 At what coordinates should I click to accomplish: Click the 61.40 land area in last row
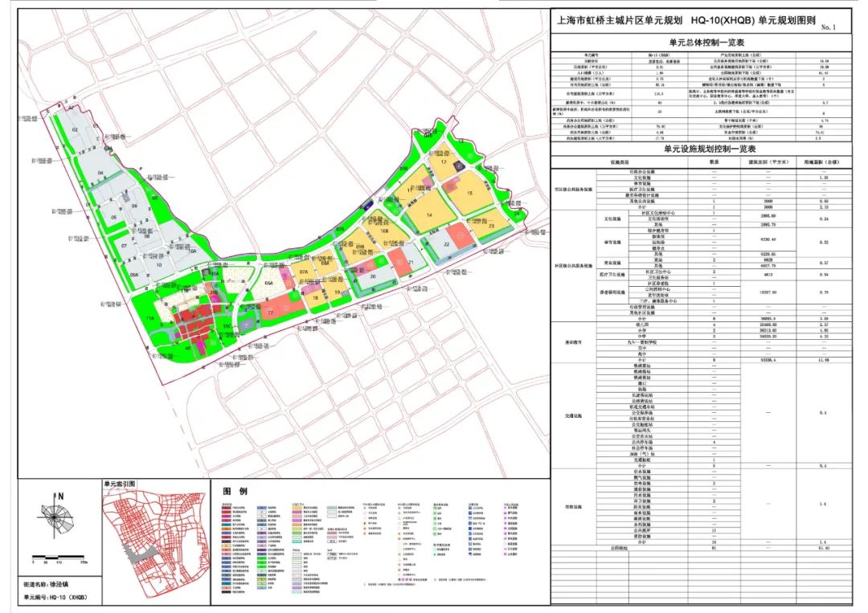[825, 548]
